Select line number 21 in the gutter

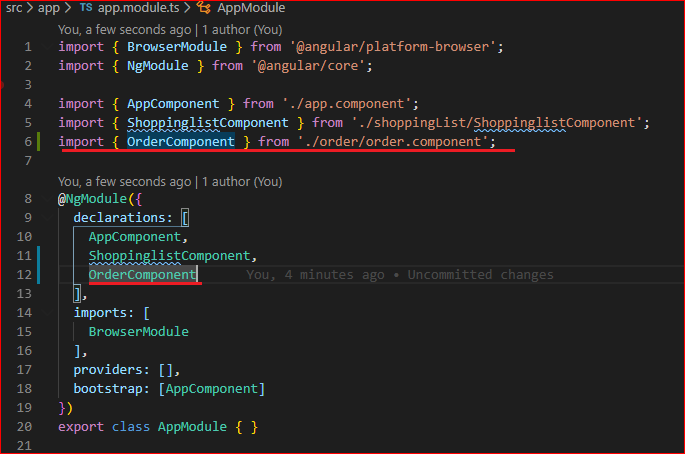tap(24, 446)
